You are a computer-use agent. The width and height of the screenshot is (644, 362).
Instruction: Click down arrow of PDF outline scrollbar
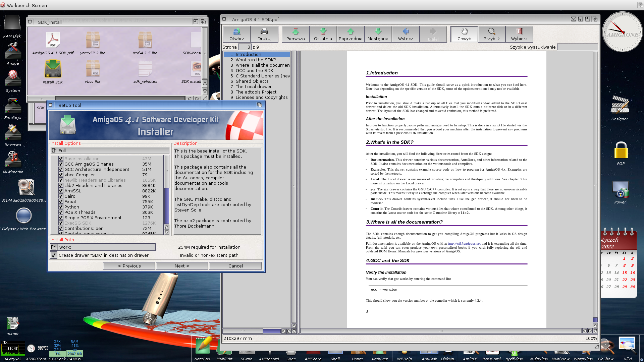click(x=294, y=331)
